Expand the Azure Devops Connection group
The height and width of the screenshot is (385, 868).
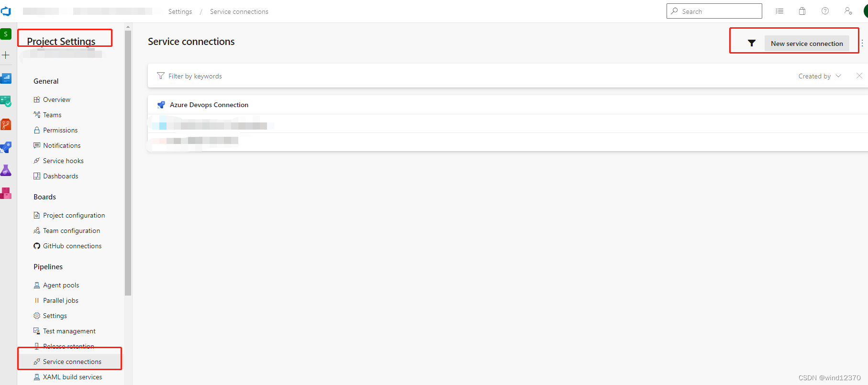tap(209, 105)
